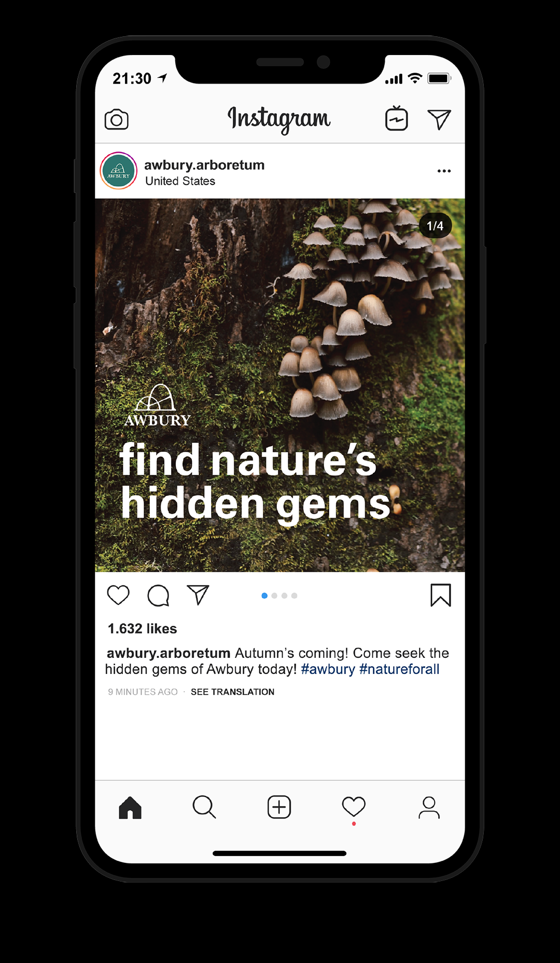Open activity heart in bottom bar
The image size is (560, 963).
pos(354,806)
